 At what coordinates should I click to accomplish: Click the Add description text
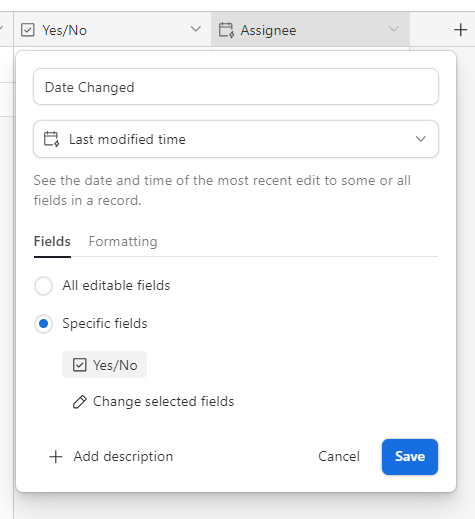pos(123,457)
